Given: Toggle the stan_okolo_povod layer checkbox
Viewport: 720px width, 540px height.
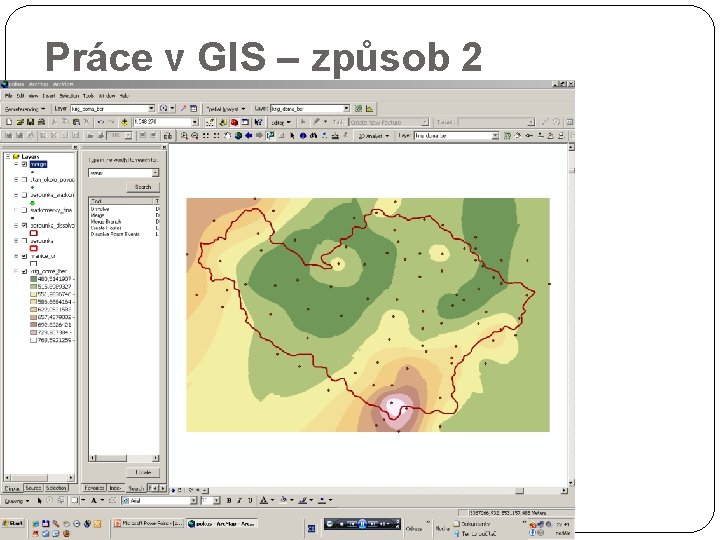Looking at the screenshot, I should point(25,180).
